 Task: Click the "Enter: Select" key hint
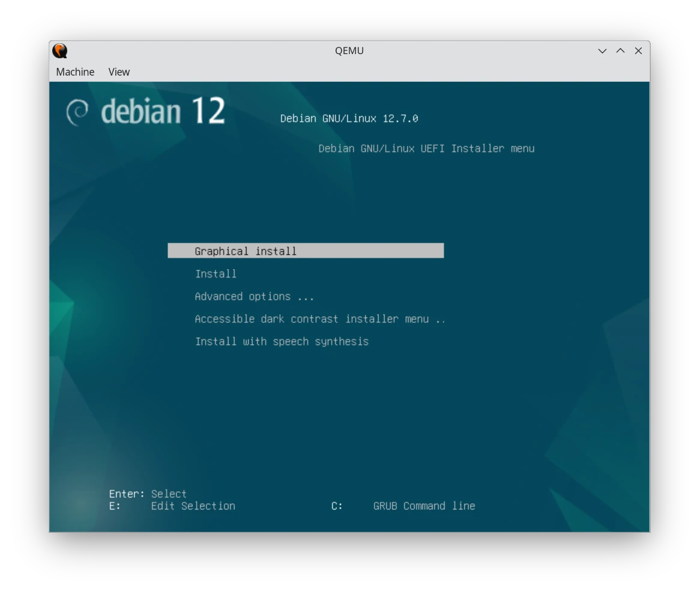(x=148, y=494)
